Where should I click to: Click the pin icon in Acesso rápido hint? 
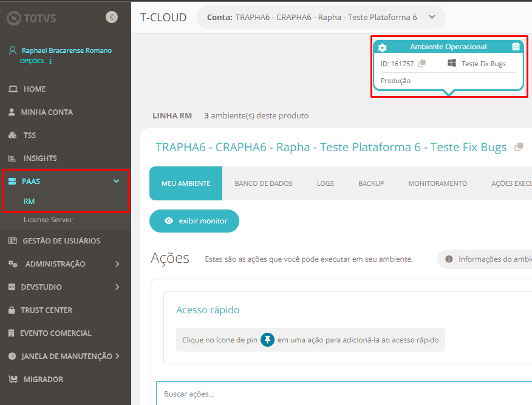[x=267, y=339]
